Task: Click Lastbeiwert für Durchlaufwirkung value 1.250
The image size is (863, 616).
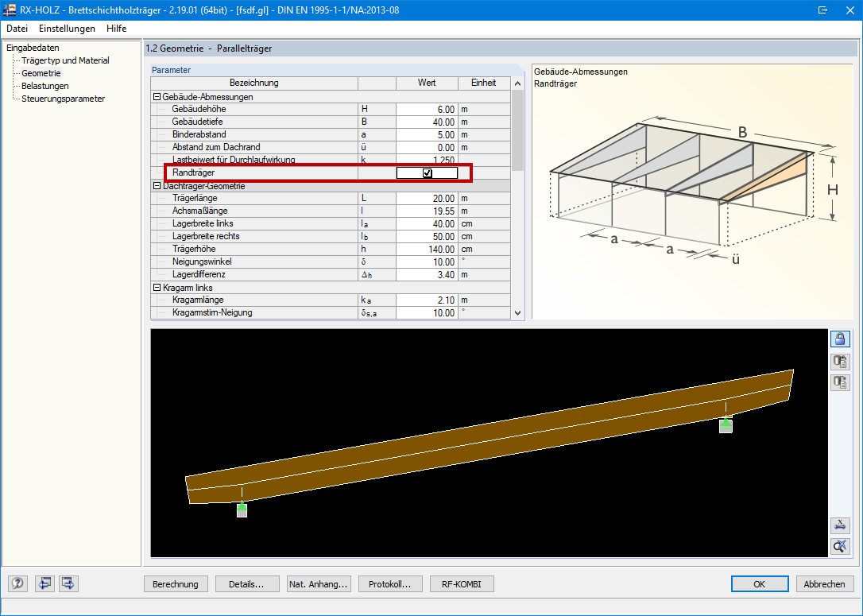Action: (427, 160)
